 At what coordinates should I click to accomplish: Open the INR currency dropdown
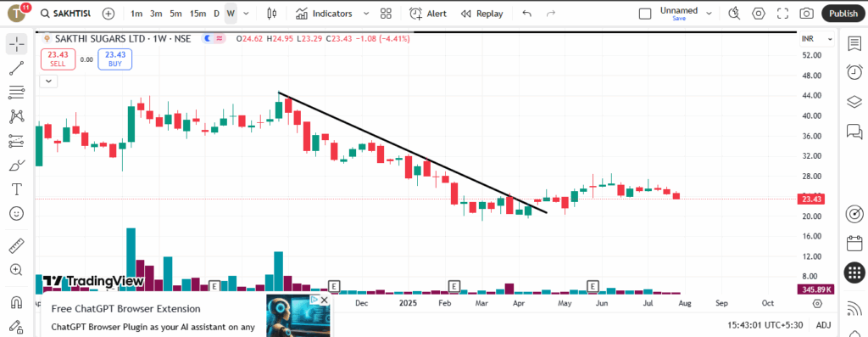point(818,39)
